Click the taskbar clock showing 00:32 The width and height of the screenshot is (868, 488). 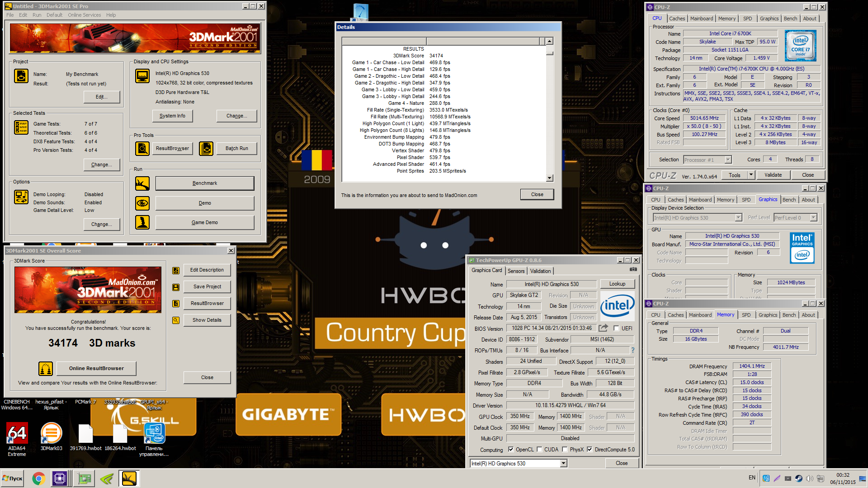tap(843, 479)
